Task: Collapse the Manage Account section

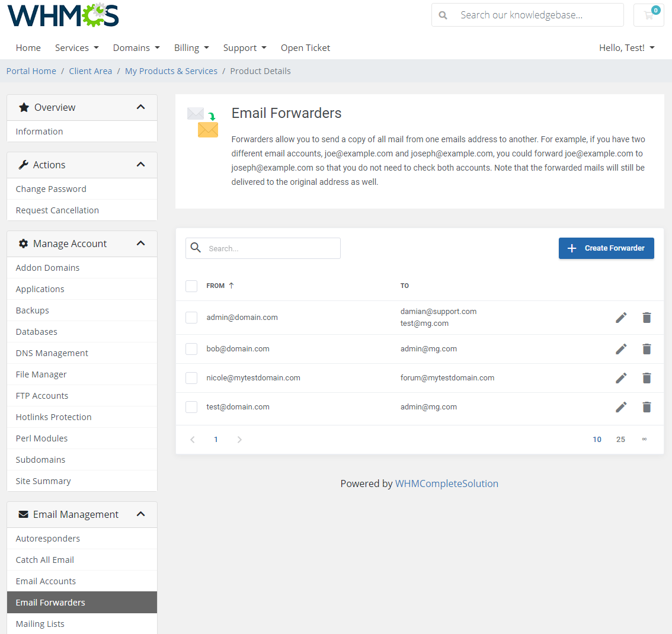Action: 141,243
